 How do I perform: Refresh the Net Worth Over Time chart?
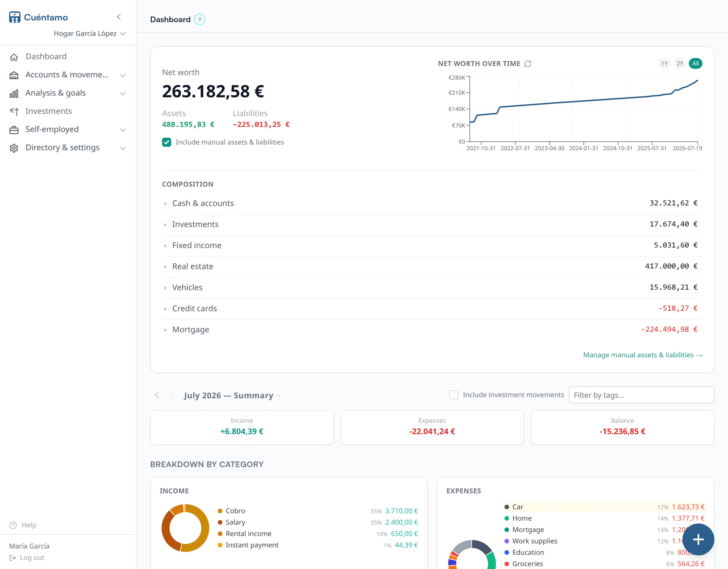click(528, 64)
